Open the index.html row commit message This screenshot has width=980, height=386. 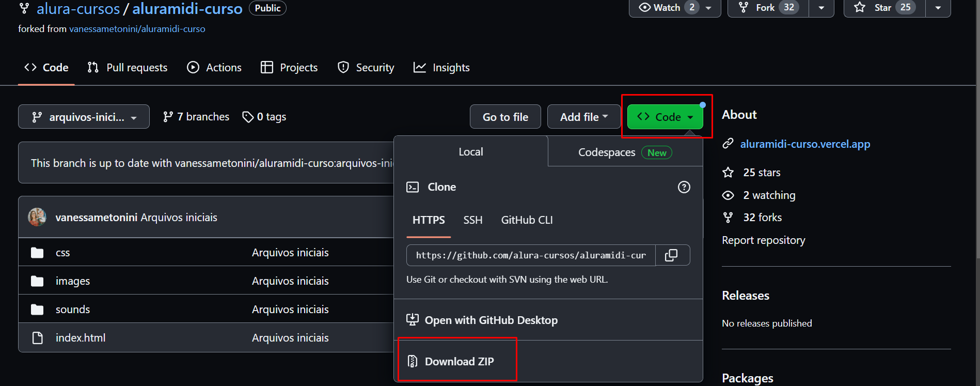(x=290, y=338)
